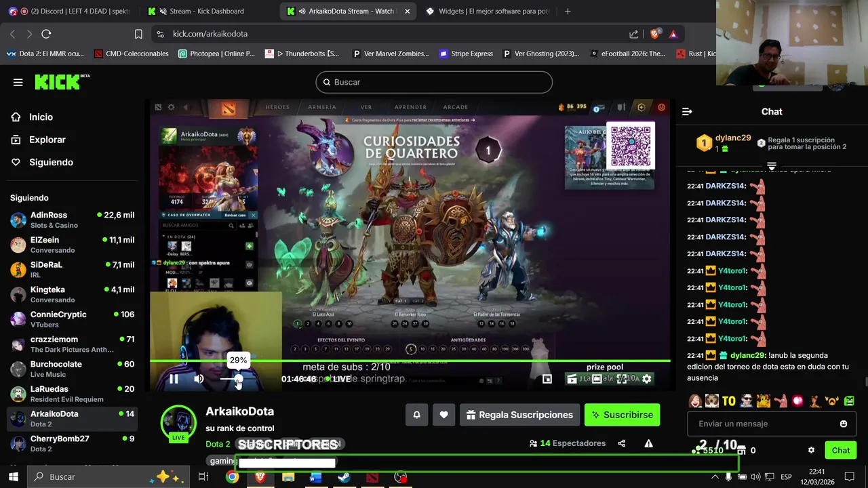Viewport: 868px width, 488px height.
Task: Open a new browser tab
Action: tap(568, 11)
